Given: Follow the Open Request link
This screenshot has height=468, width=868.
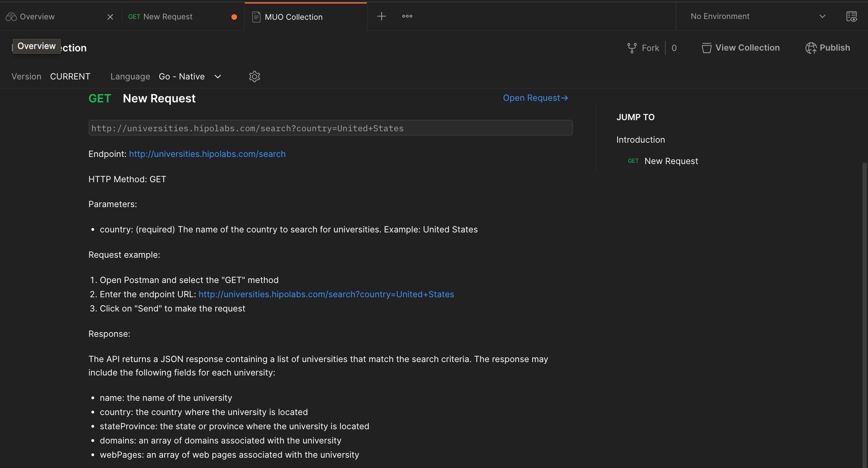Looking at the screenshot, I should (x=535, y=98).
